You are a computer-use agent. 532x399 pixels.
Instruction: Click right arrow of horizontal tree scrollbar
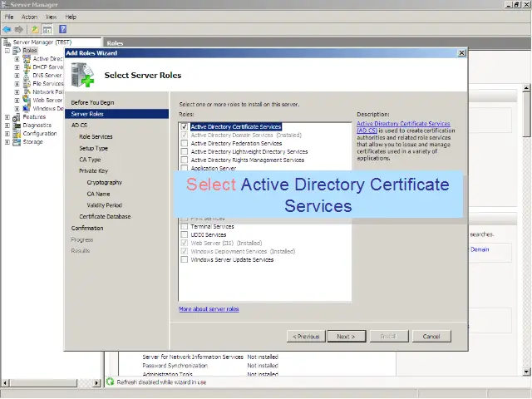(x=97, y=382)
